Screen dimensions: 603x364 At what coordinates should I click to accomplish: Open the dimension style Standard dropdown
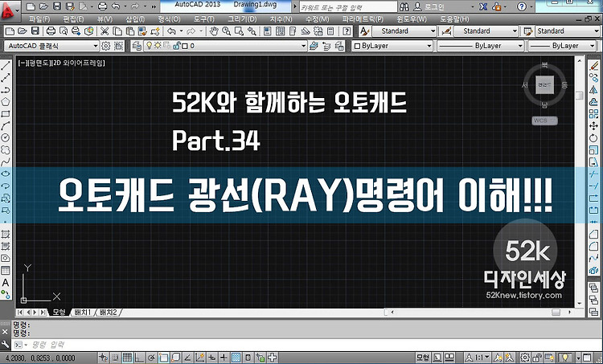pyautogui.click(x=486, y=31)
